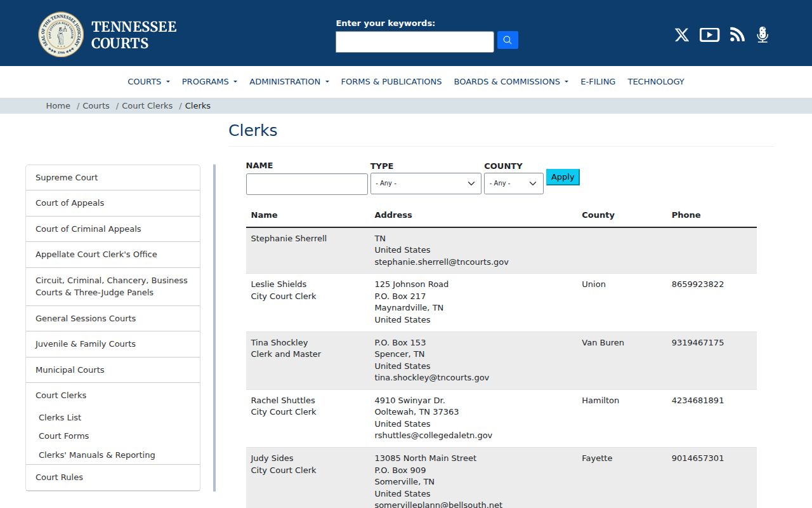Go to E-FILING page

(598, 81)
